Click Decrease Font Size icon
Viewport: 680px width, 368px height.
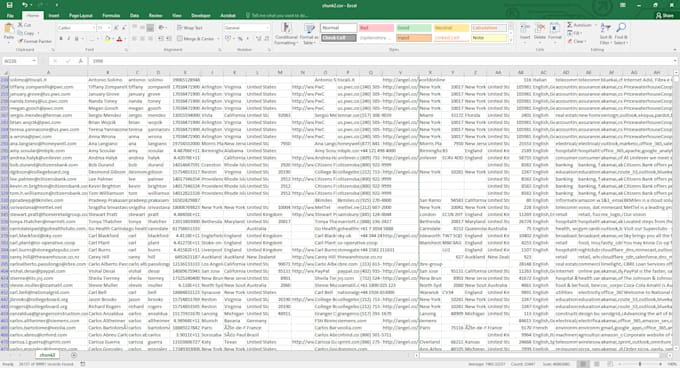(124, 28)
